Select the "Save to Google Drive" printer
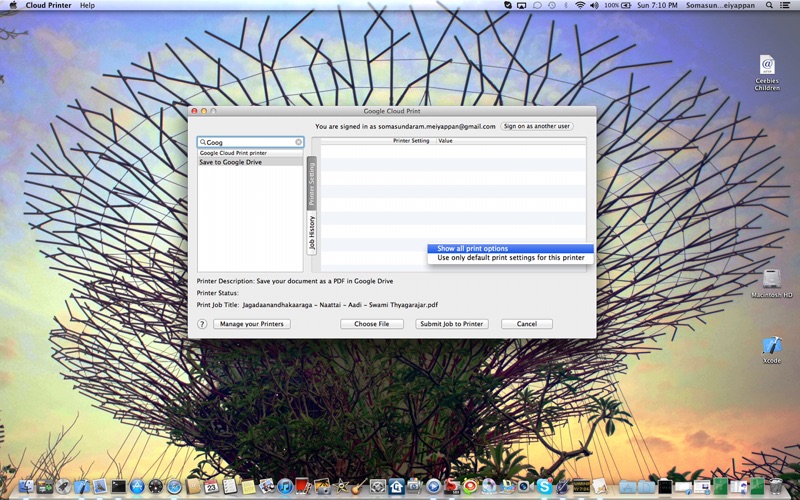The image size is (800, 500). coord(250,162)
